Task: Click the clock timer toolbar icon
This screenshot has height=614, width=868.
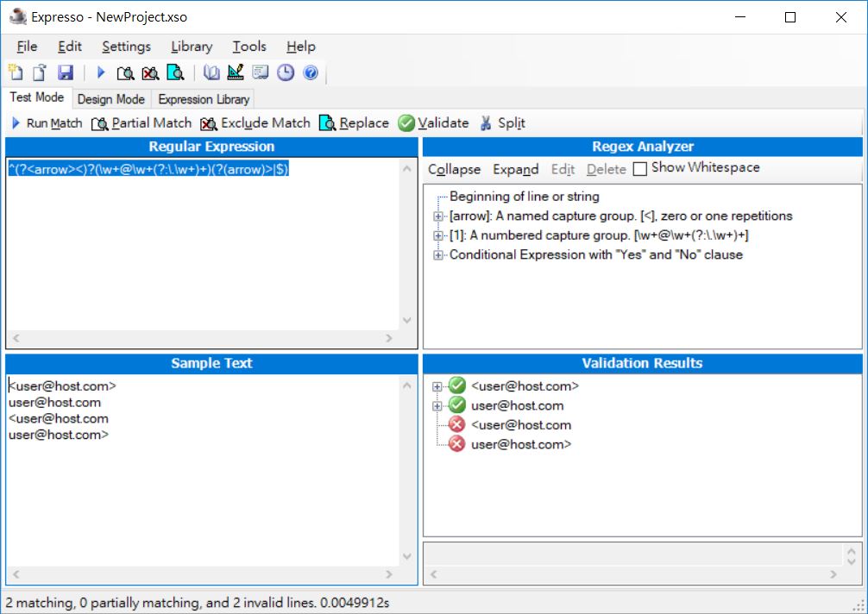Action: click(286, 72)
